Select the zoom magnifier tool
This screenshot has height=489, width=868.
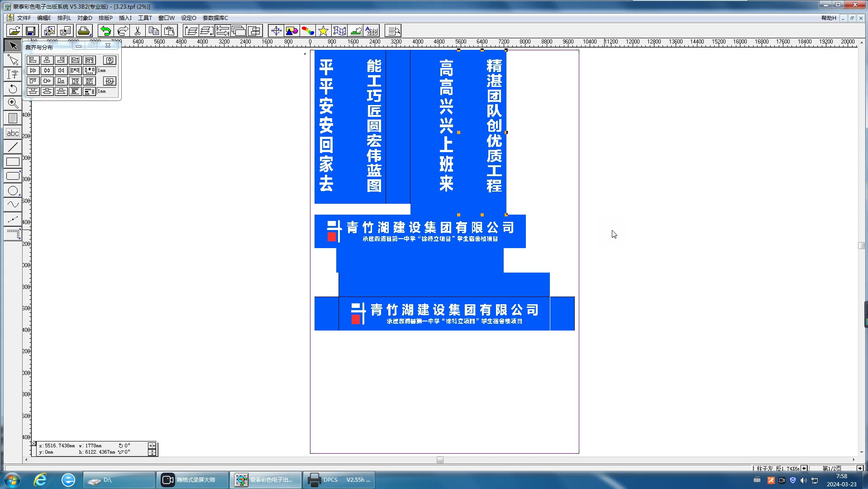13,103
